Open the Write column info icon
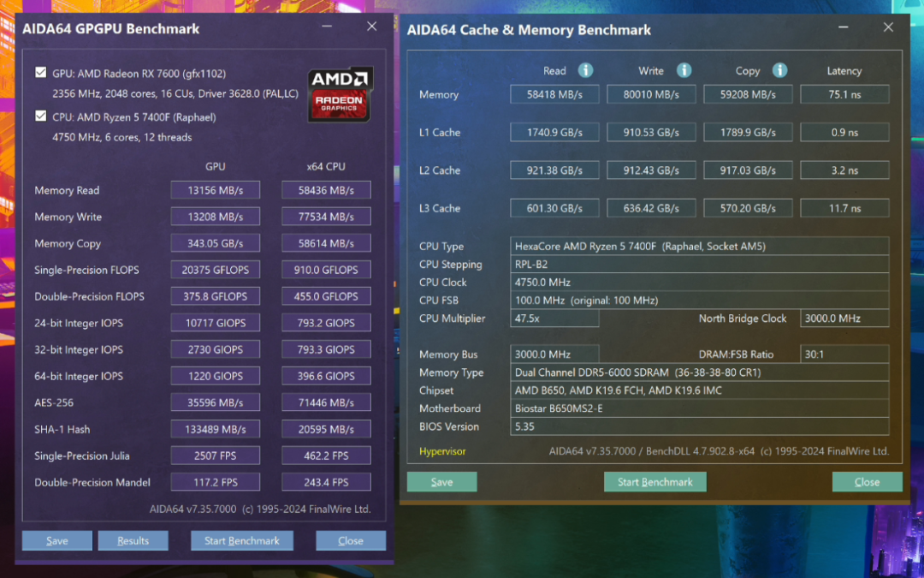The image size is (924, 578). tap(684, 70)
